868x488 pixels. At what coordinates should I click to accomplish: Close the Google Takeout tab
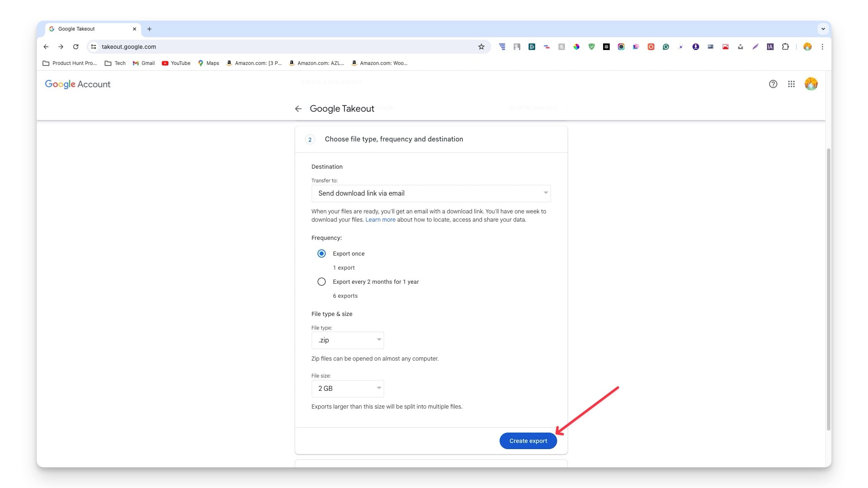(x=134, y=29)
